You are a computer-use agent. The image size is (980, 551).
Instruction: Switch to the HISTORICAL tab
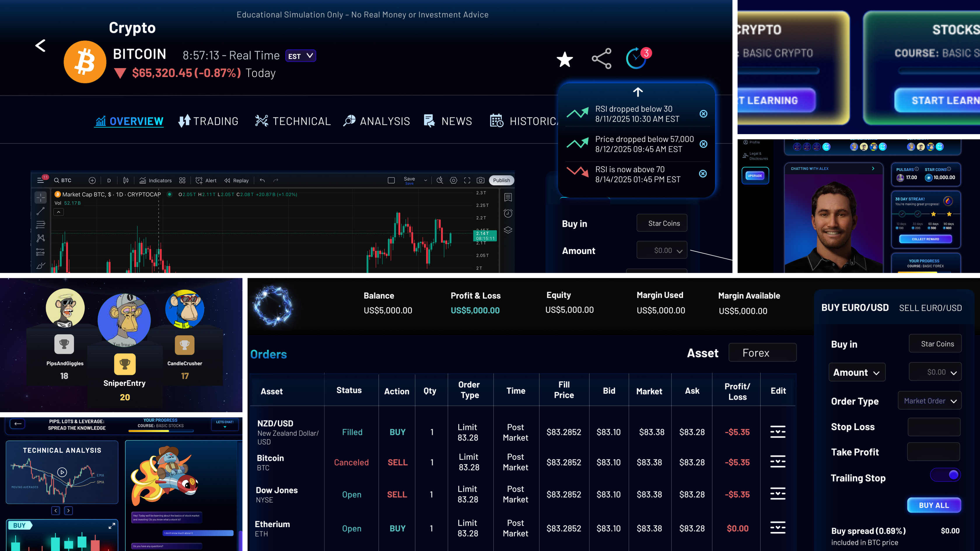point(524,121)
